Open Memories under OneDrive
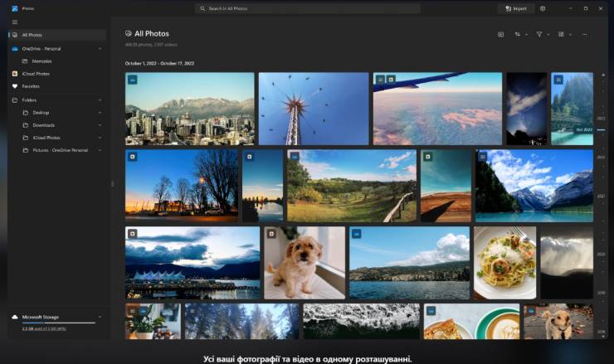This screenshot has height=364, width=614. 41,61
